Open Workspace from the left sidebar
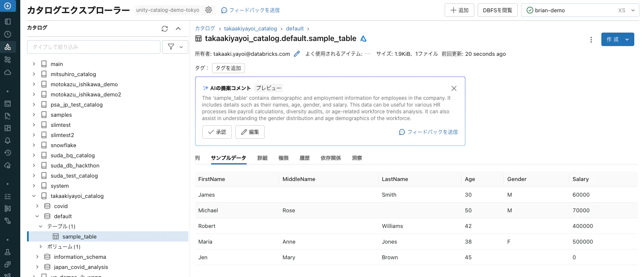The height and width of the screenshot is (277, 644). pyautogui.click(x=8, y=22)
